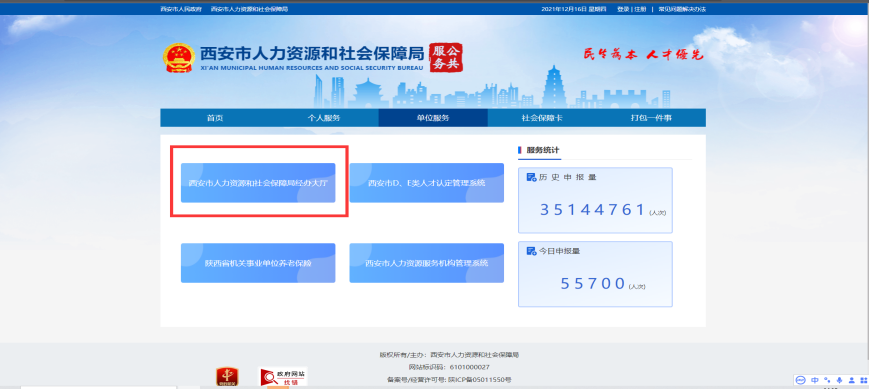Viewport: 869px width, 389px height.
Task: Click the national emblem logo in header
Action: click(x=179, y=58)
